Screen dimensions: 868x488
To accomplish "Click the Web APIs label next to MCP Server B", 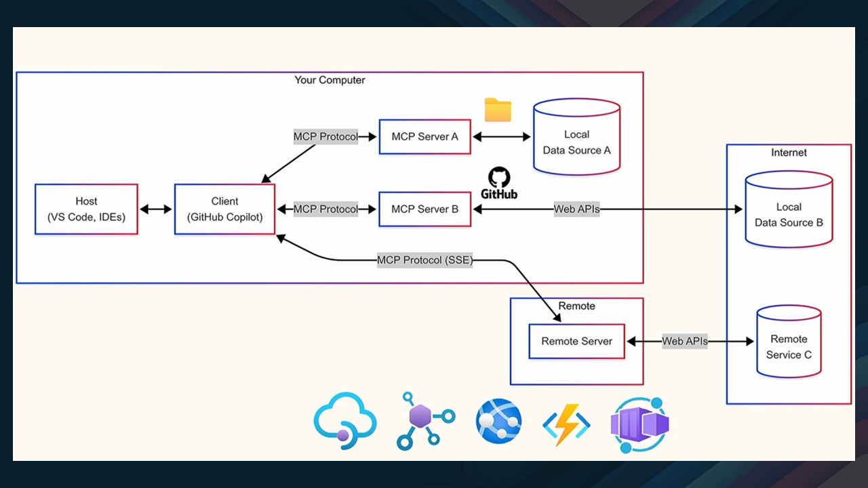I will tap(576, 209).
